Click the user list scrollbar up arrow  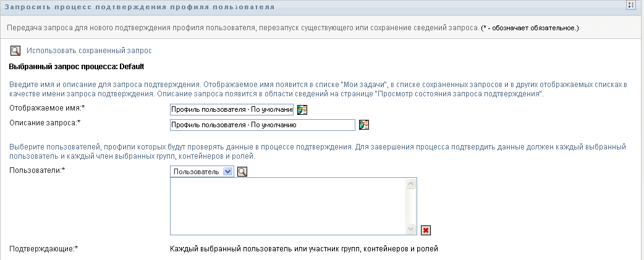click(x=411, y=183)
